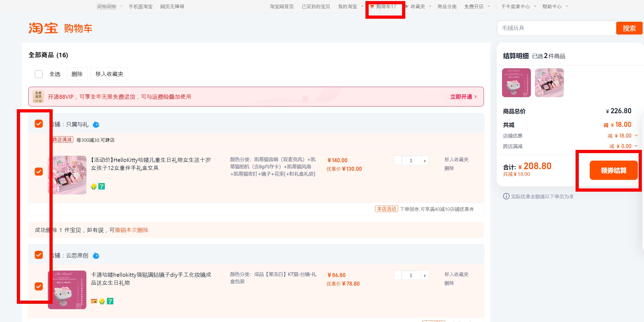Toggle the 全选 select-all checkbox
644x322 pixels.
coord(39,74)
